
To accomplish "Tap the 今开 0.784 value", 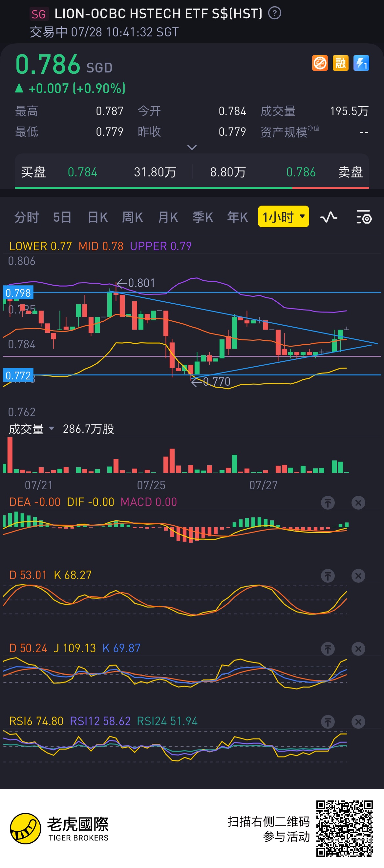I will [x=232, y=111].
